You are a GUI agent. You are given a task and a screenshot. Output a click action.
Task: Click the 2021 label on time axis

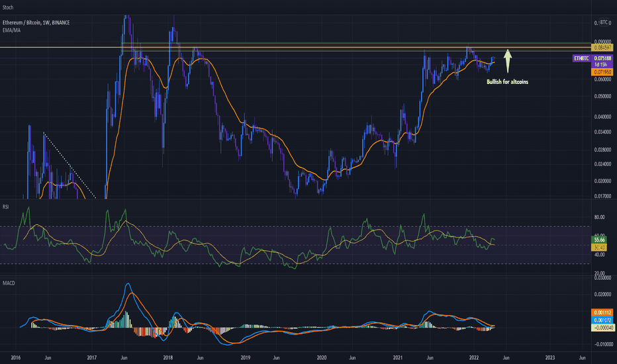point(398,357)
